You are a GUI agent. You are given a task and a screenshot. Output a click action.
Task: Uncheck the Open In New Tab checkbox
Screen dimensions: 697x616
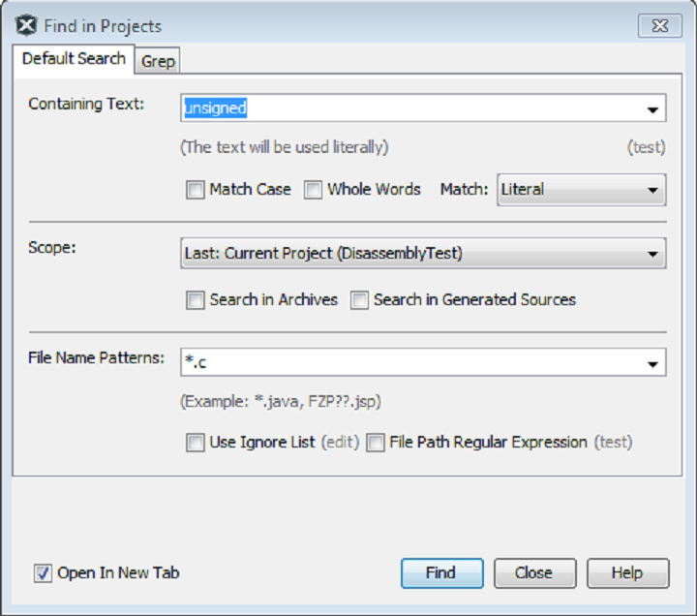[x=44, y=573]
